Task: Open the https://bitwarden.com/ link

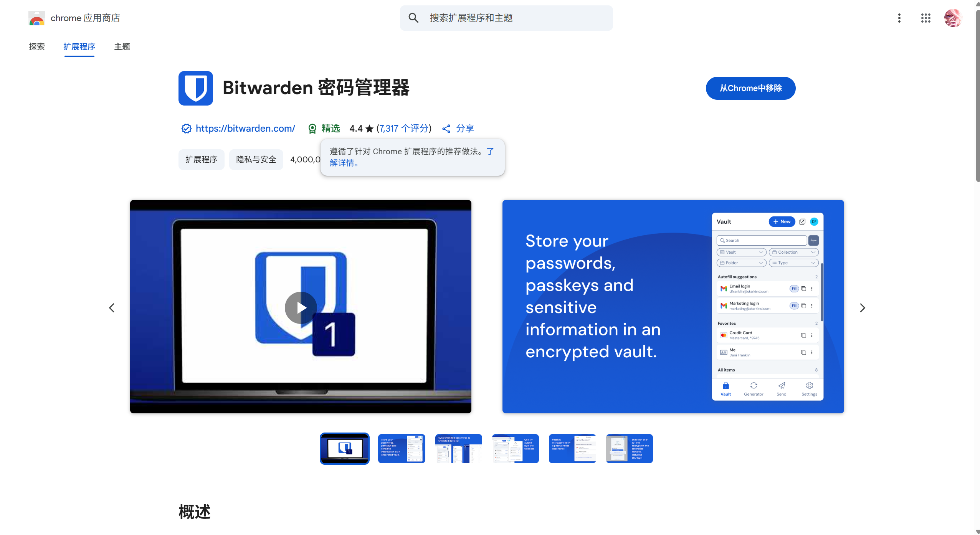Action: (245, 129)
